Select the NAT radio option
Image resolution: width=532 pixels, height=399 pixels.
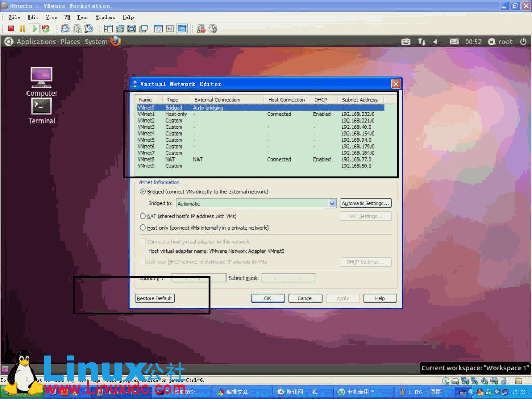(143, 216)
